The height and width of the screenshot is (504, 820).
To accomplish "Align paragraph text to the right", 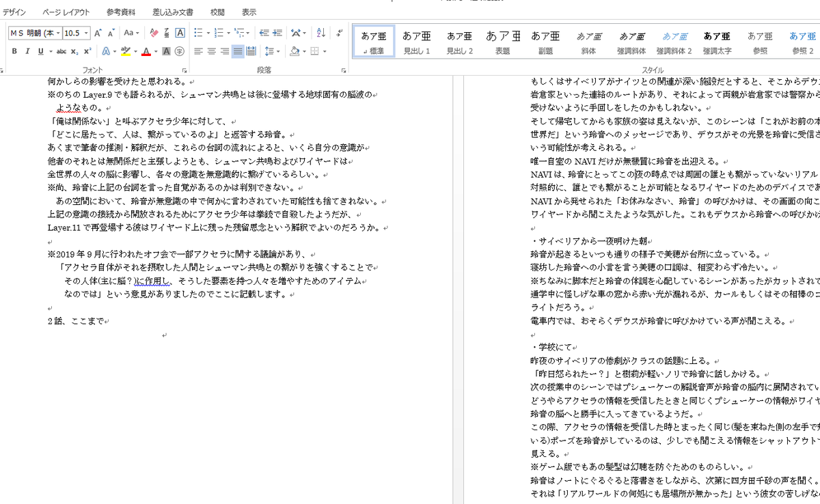I will [224, 51].
